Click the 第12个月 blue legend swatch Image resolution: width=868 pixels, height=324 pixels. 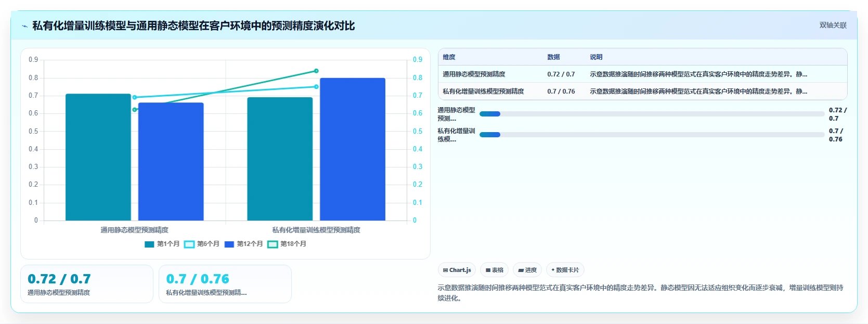click(229, 244)
